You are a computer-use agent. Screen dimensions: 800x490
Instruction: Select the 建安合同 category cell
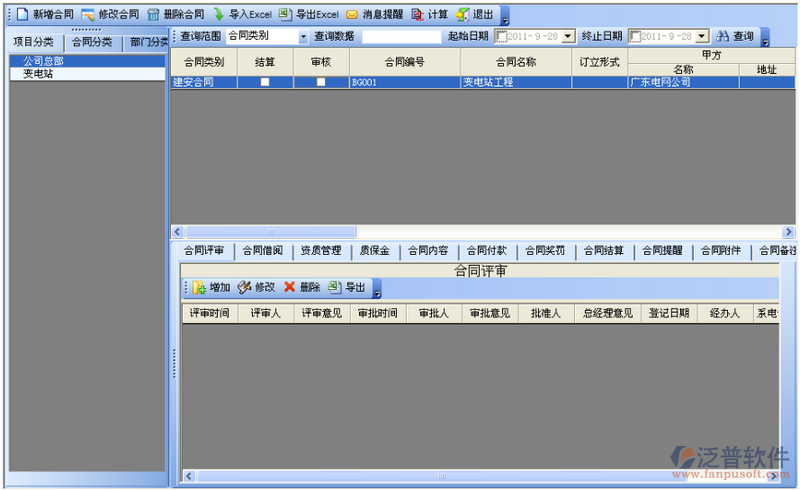click(x=204, y=82)
